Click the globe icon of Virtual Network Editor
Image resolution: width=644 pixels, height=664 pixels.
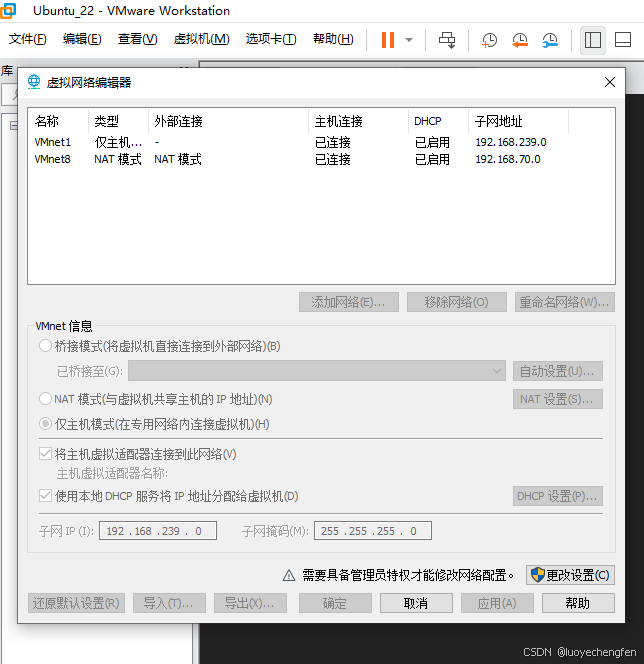click(x=34, y=82)
